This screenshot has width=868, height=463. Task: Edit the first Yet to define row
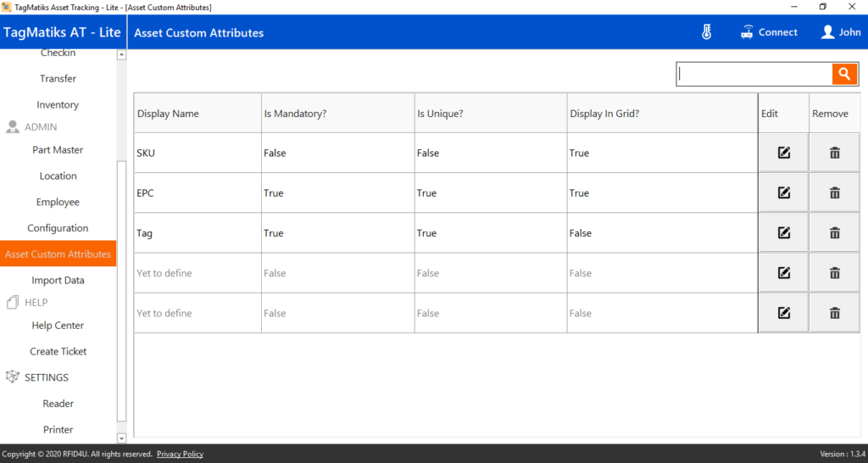tap(783, 273)
